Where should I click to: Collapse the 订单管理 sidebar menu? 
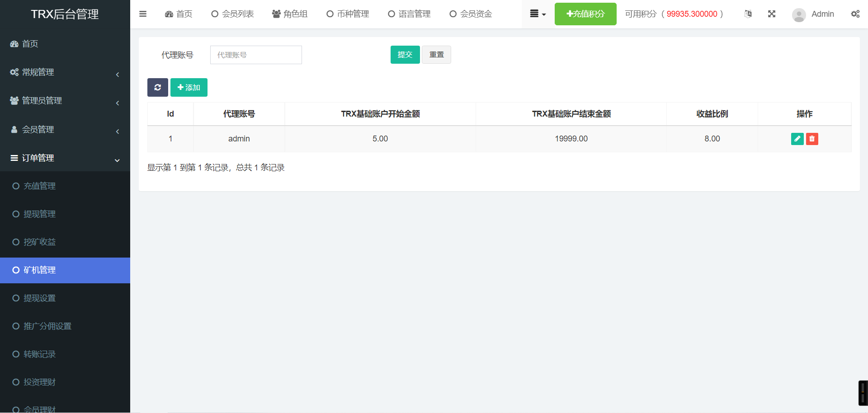click(x=65, y=158)
